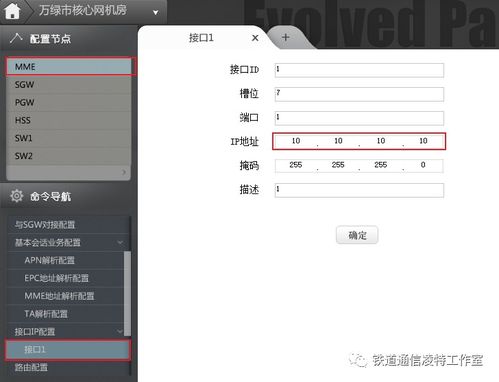Select the HSS node

[x=69, y=120]
